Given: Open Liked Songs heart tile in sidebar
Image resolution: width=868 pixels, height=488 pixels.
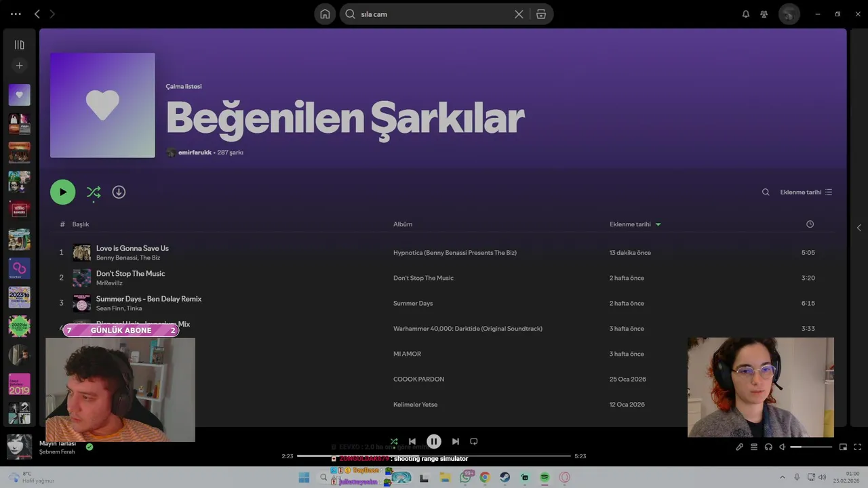Looking at the screenshot, I should 19,95.
